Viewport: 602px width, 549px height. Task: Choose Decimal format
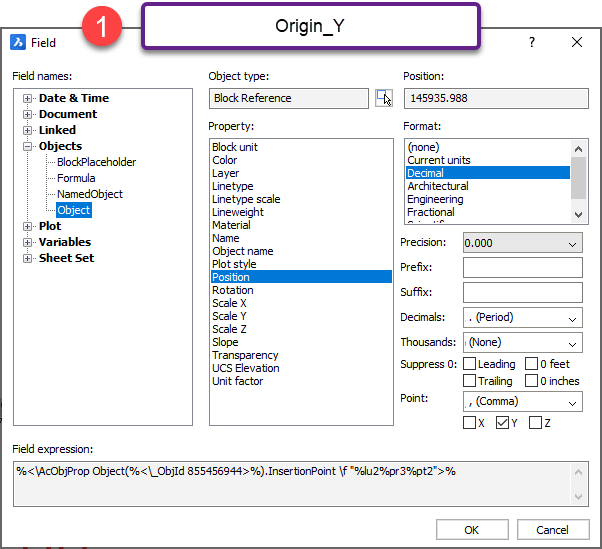[x=488, y=173]
